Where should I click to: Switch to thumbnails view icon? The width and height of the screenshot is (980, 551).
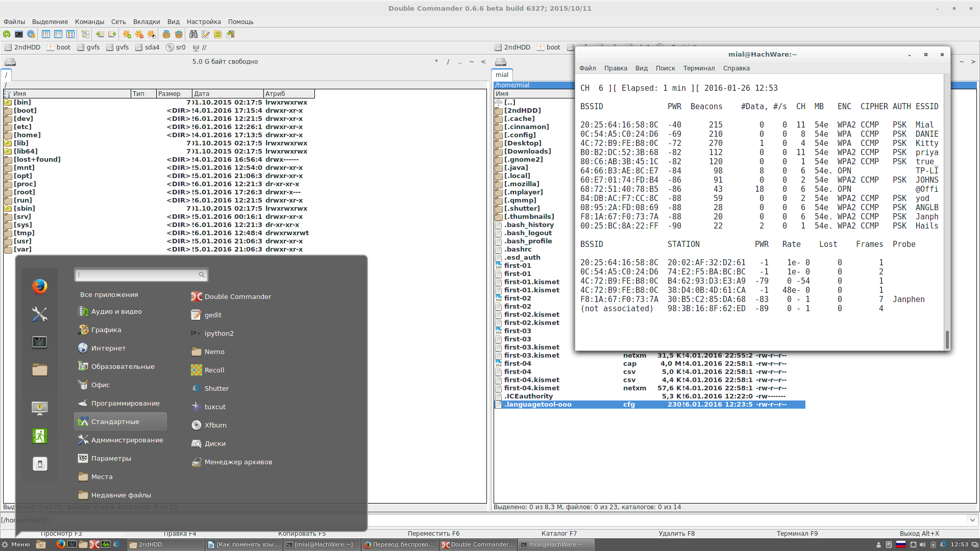point(70,34)
